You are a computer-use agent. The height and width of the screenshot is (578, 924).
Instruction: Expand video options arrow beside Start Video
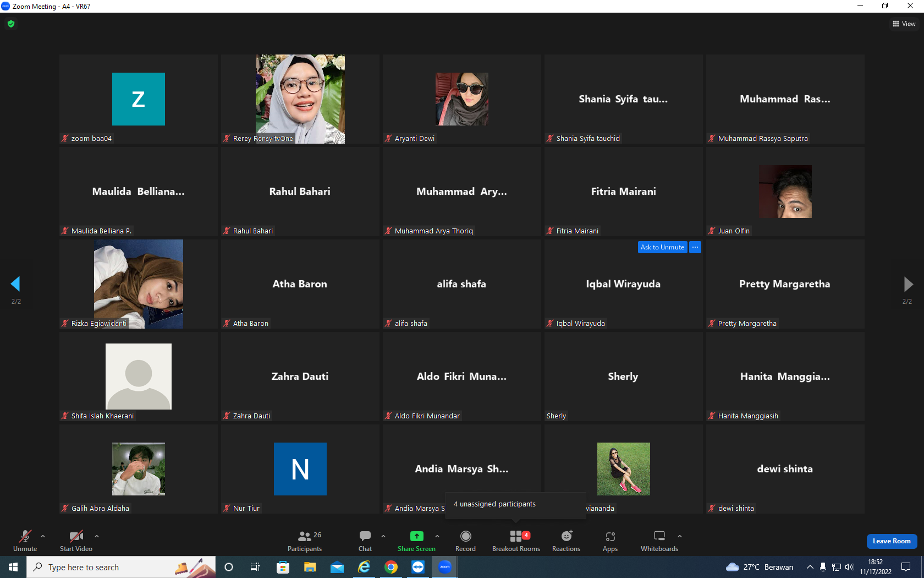[x=97, y=536]
